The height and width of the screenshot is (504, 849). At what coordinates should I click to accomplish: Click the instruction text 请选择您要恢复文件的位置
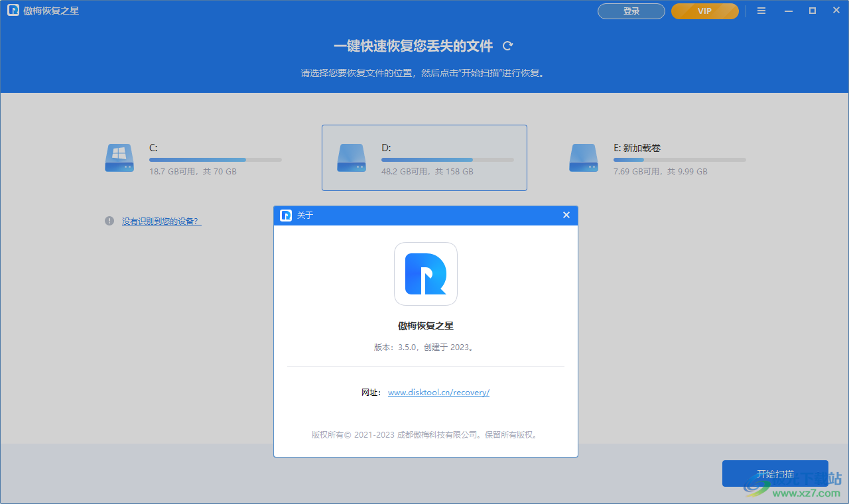click(x=423, y=74)
